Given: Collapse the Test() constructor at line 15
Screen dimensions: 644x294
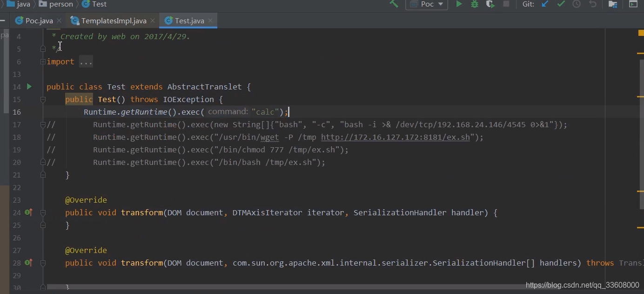Looking at the screenshot, I should [x=43, y=99].
